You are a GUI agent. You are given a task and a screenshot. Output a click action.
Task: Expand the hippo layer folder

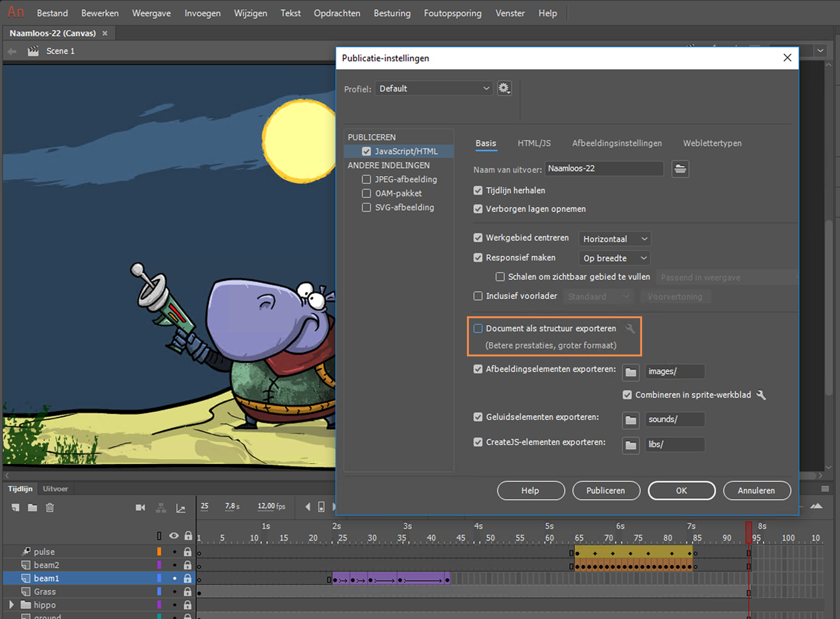tap(11, 604)
